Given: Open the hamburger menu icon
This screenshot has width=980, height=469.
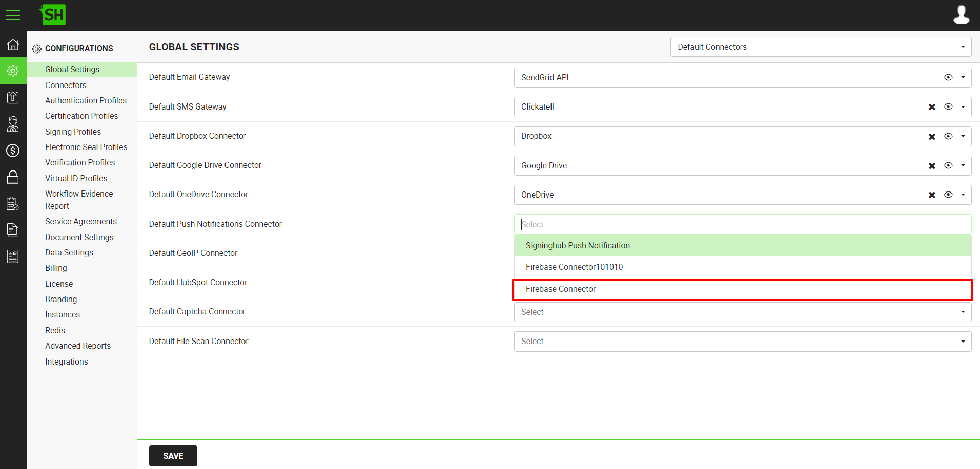Looking at the screenshot, I should click(13, 15).
